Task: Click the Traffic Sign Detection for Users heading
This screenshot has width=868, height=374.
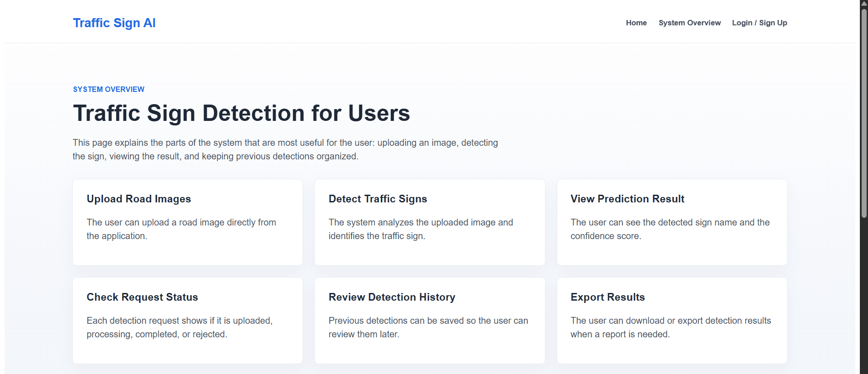Action: [242, 113]
